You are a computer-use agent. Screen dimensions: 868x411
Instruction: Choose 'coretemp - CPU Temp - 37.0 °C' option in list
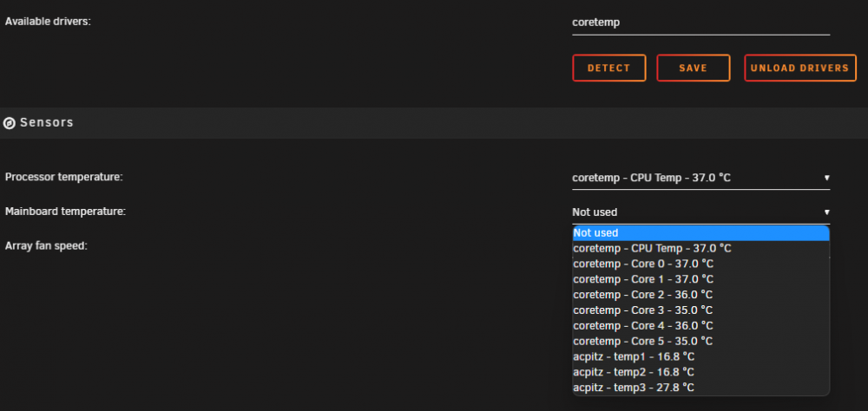700,248
